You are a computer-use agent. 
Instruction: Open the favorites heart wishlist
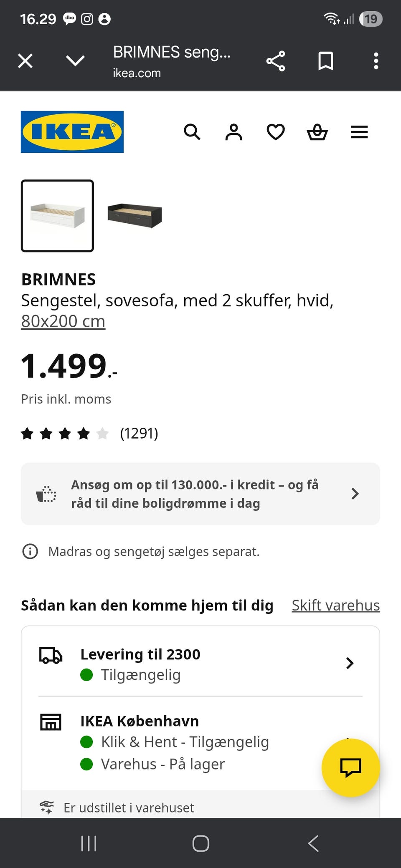click(276, 132)
